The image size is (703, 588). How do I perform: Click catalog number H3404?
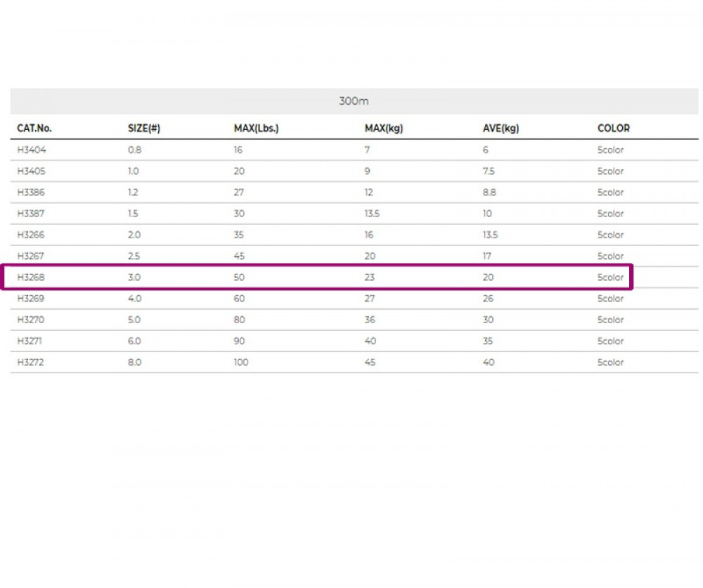tap(32, 150)
